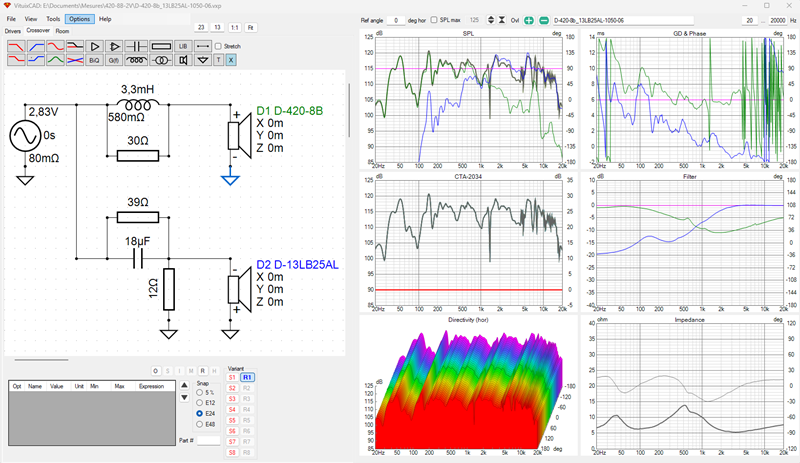Tick the SPL max checkbox
This screenshot has height=463, width=800.
tap(434, 20)
